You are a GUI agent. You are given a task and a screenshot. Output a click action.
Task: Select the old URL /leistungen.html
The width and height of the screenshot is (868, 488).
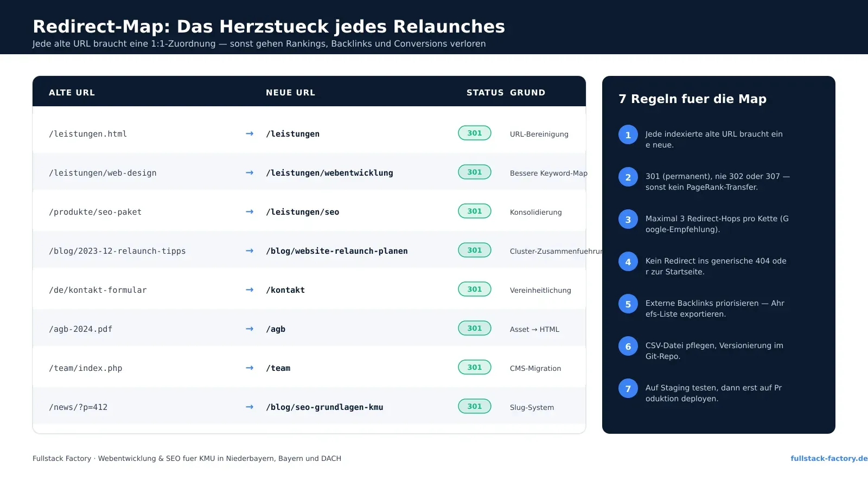tap(88, 134)
